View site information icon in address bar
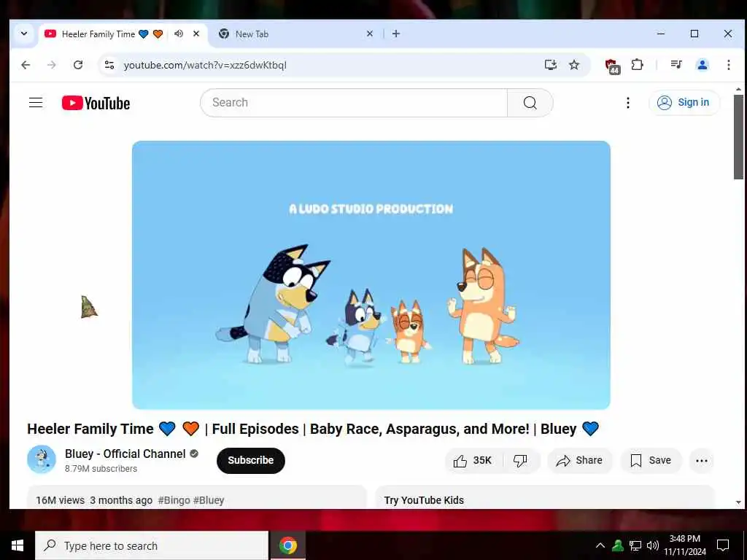Screen dimensions: 747x560 [x=109, y=65]
